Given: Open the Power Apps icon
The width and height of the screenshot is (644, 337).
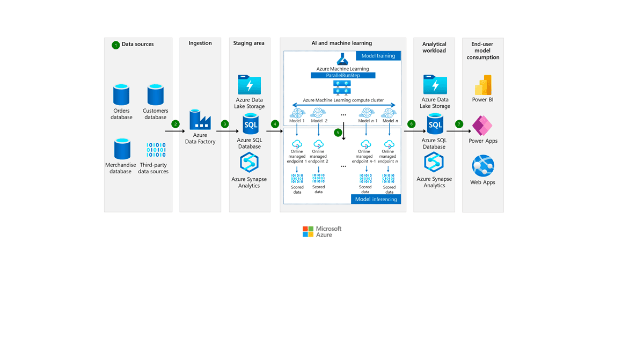Looking at the screenshot, I should pyautogui.click(x=483, y=126).
